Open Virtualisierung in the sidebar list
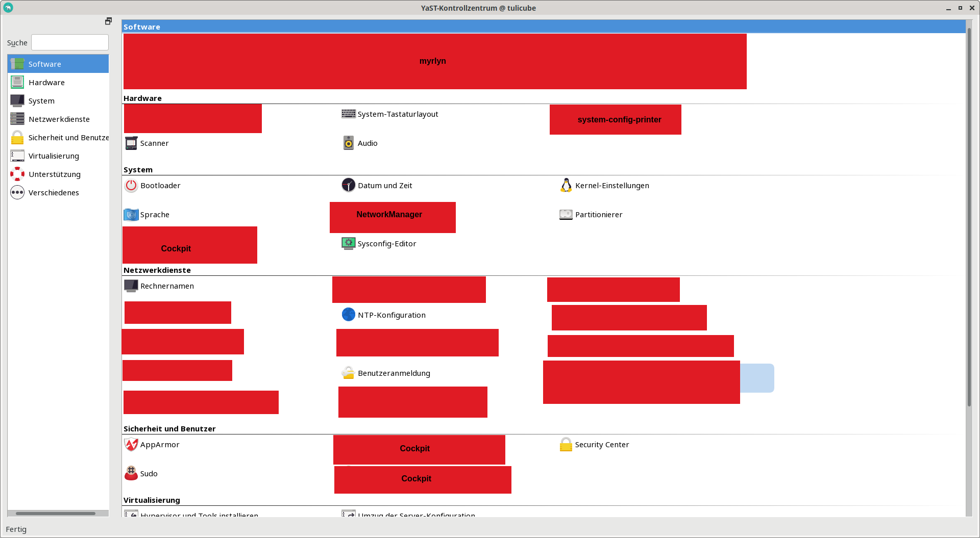Viewport: 980px width, 538px height. (x=58, y=156)
